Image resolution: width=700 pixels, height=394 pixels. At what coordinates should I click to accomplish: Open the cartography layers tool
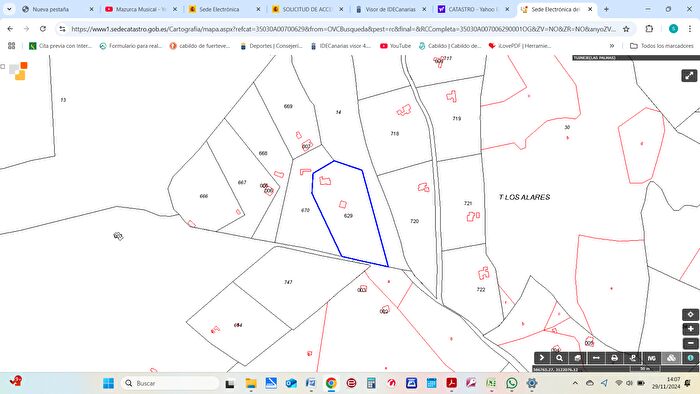pos(578,358)
